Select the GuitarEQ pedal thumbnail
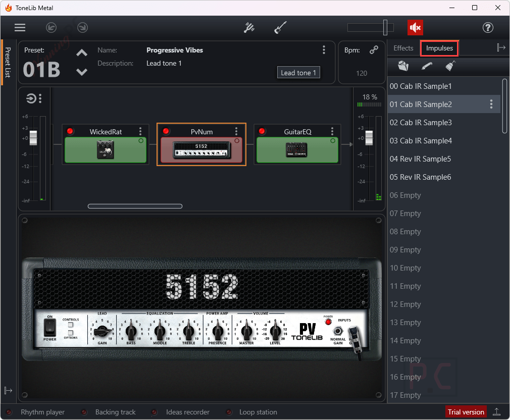The height and width of the screenshot is (420, 510). 297,150
